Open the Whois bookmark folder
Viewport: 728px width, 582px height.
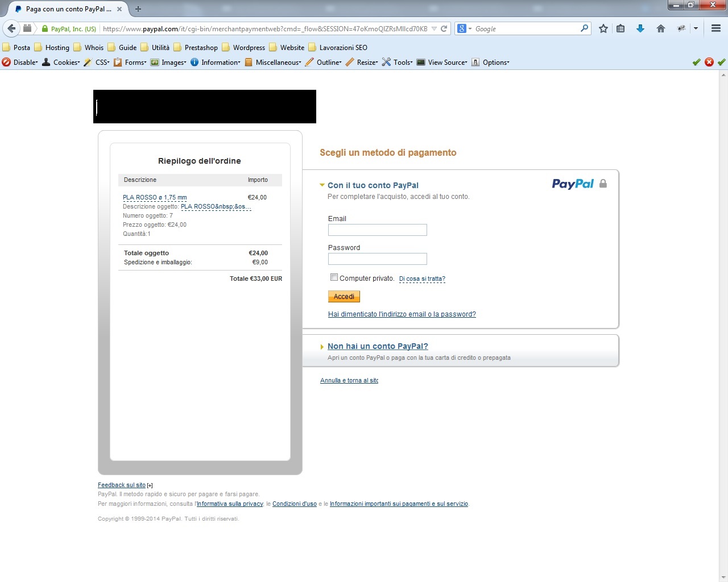click(x=89, y=47)
